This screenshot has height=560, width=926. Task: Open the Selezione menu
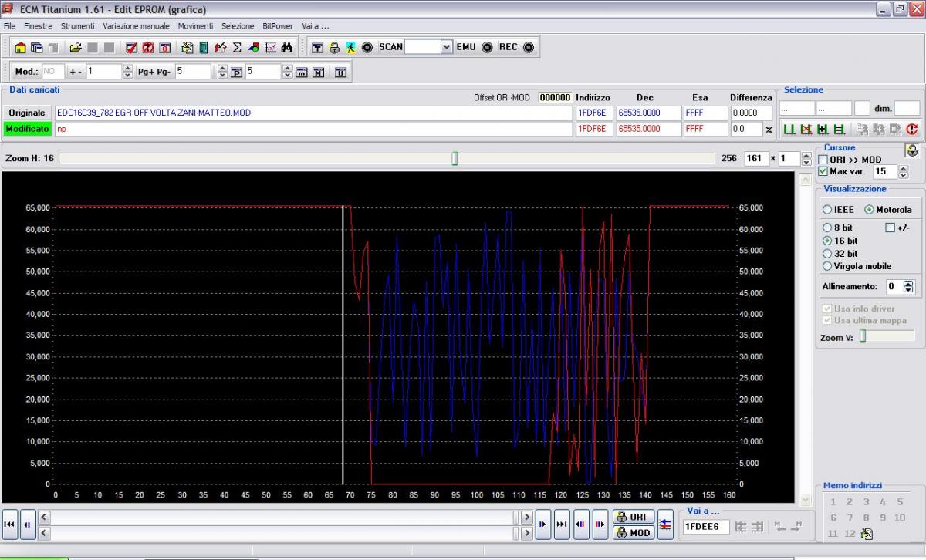(x=238, y=26)
